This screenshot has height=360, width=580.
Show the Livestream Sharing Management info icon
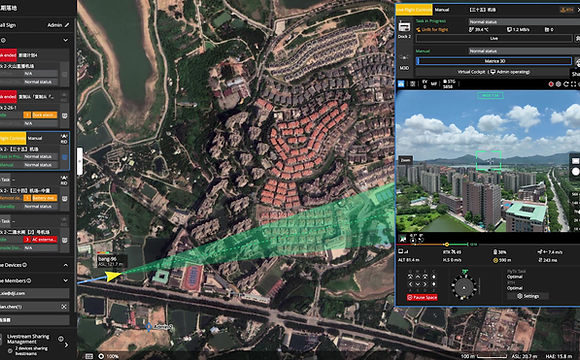coord(61,339)
